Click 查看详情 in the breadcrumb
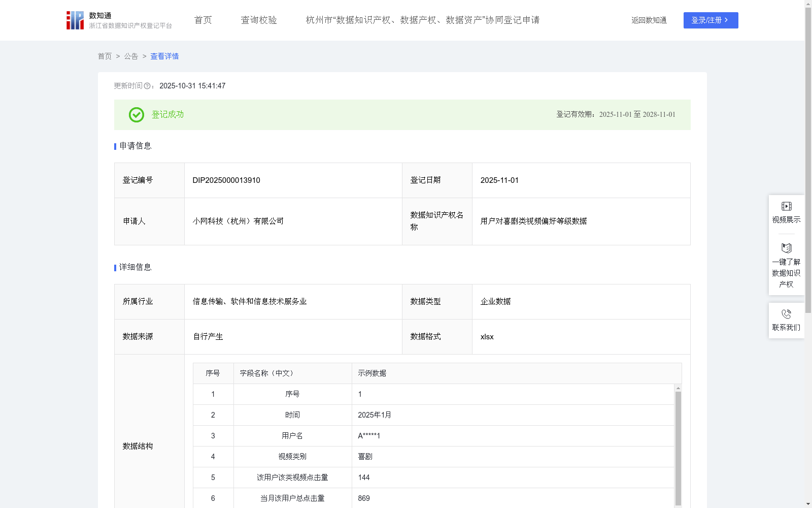 [x=164, y=56]
